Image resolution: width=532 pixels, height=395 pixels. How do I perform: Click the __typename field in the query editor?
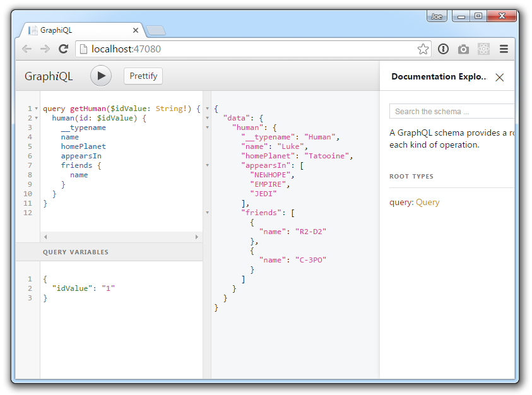tap(83, 127)
